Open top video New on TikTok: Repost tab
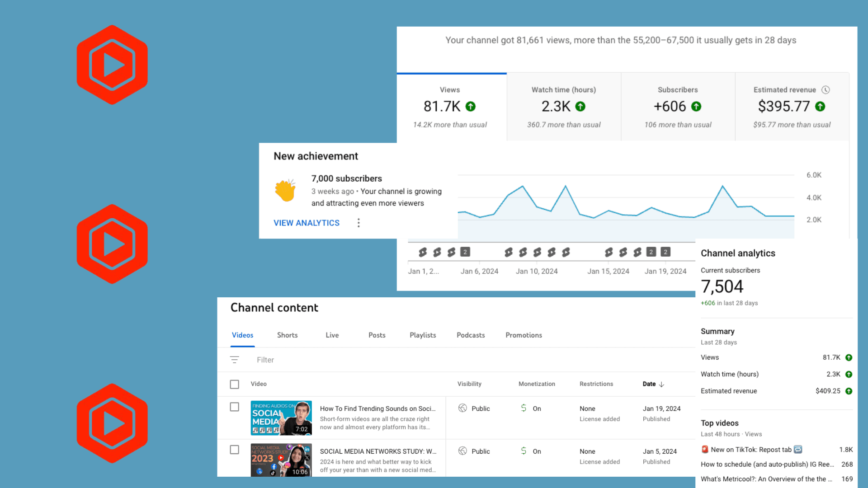This screenshot has width=868, height=488. click(751, 450)
